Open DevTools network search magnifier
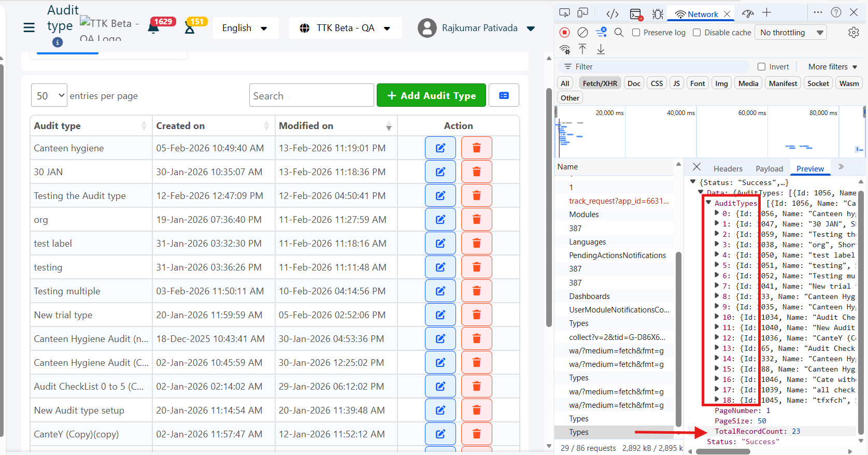This screenshot has height=455, width=868. coord(619,33)
